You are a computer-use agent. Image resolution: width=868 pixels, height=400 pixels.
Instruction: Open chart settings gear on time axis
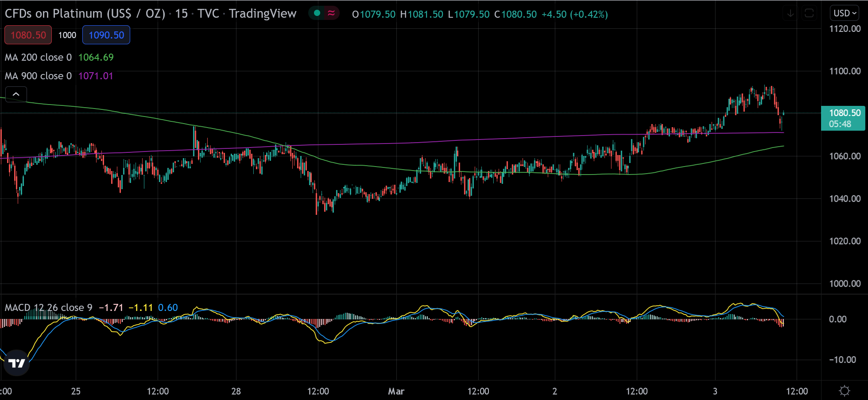[845, 391]
